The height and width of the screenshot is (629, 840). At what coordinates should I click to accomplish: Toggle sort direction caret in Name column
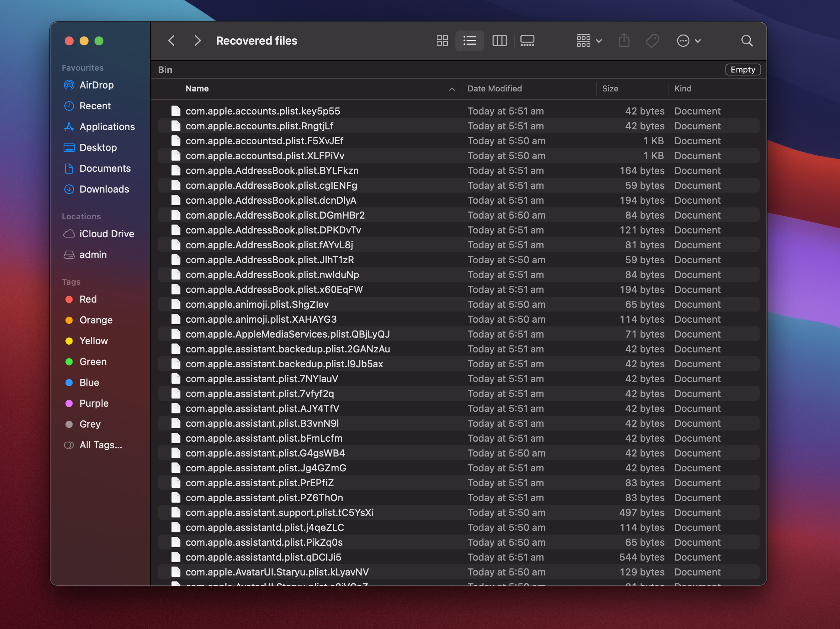coord(452,89)
